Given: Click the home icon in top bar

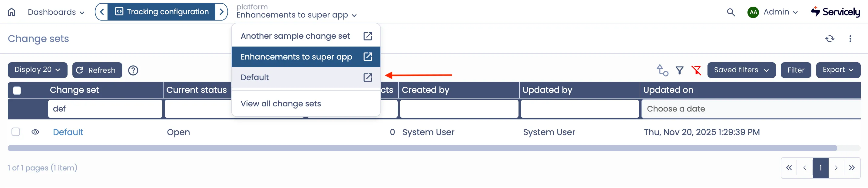Looking at the screenshot, I should pyautogui.click(x=12, y=12).
